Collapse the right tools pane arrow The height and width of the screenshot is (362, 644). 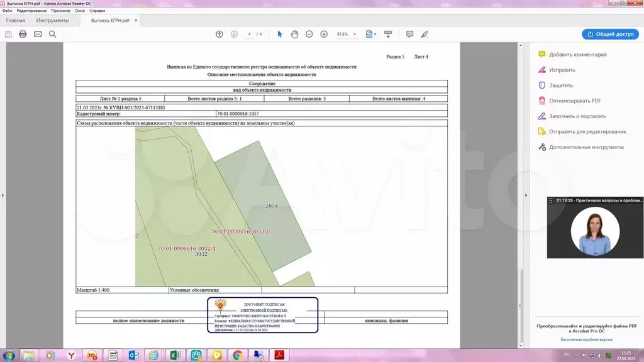point(526,195)
